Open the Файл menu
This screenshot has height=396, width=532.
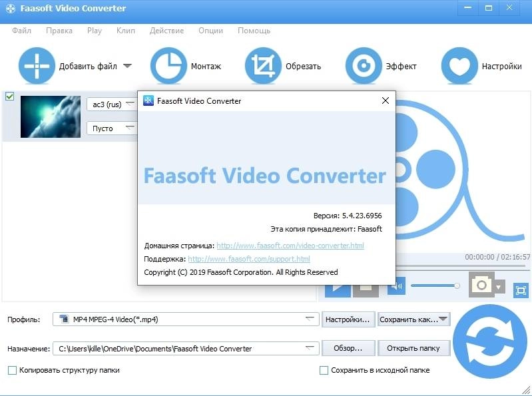(x=22, y=31)
